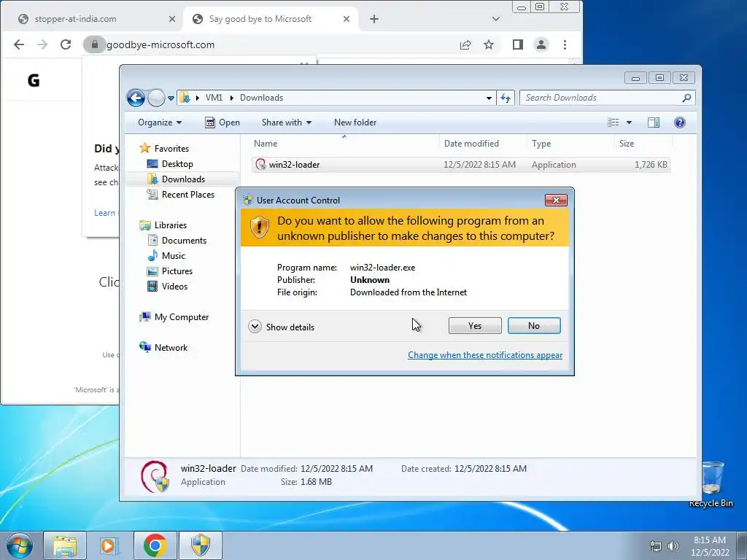Click the refresh button beside address bar
The width and height of the screenshot is (747, 560).
tap(506, 98)
